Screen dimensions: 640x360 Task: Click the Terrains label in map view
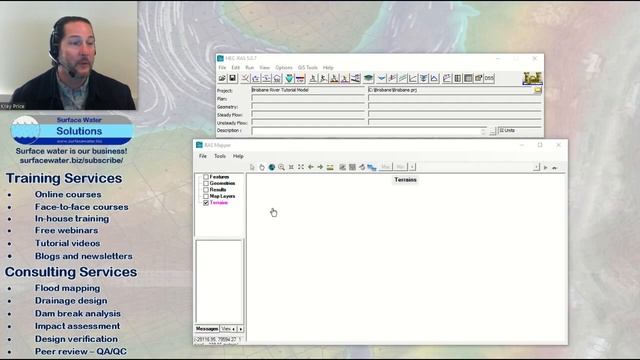405,180
